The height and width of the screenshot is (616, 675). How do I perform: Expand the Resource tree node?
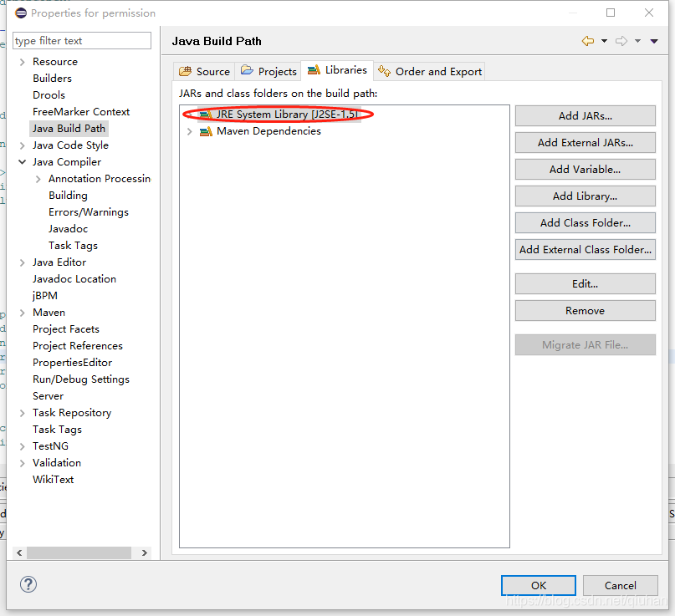click(x=23, y=62)
